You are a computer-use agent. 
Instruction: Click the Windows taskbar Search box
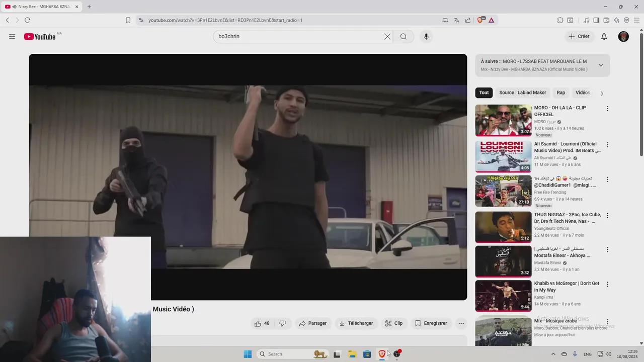pos(293,354)
